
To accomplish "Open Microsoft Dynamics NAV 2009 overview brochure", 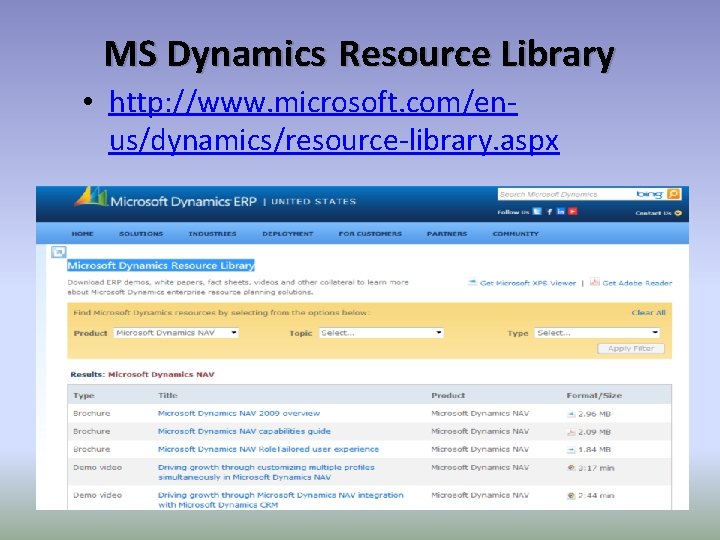I will (x=239, y=413).
